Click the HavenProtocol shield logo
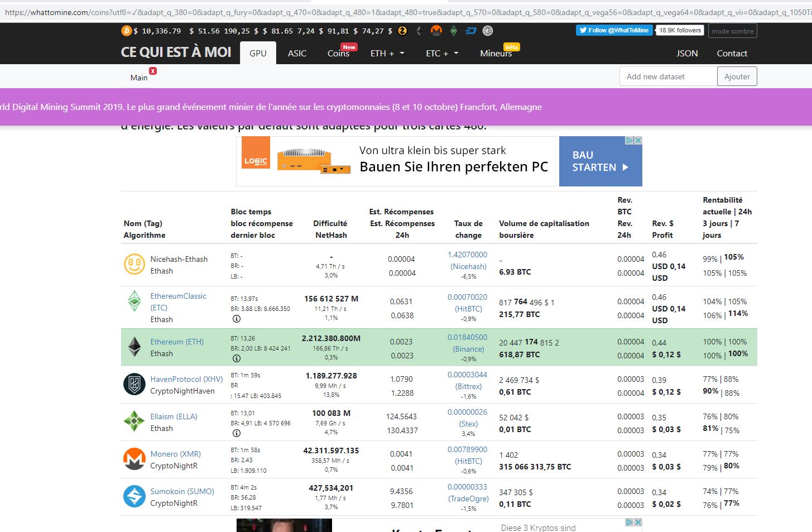The image size is (812, 532). [134, 384]
